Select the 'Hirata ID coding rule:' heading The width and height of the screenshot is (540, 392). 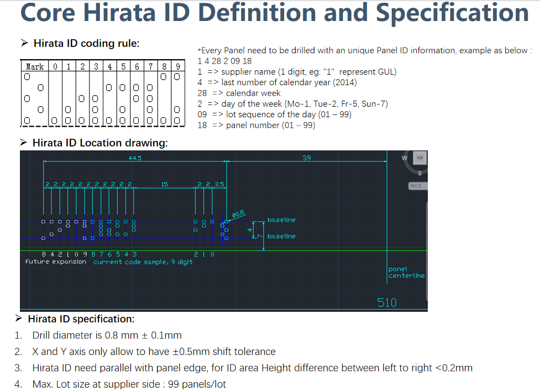pyautogui.click(x=86, y=44)
